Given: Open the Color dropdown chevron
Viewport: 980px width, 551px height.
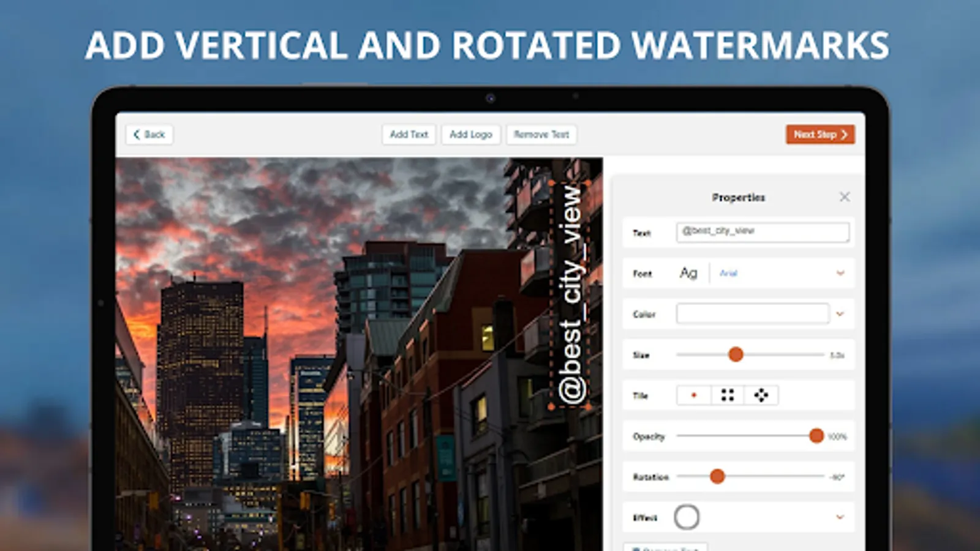Looking at the screenshot, I should click(x=840, y=314).
